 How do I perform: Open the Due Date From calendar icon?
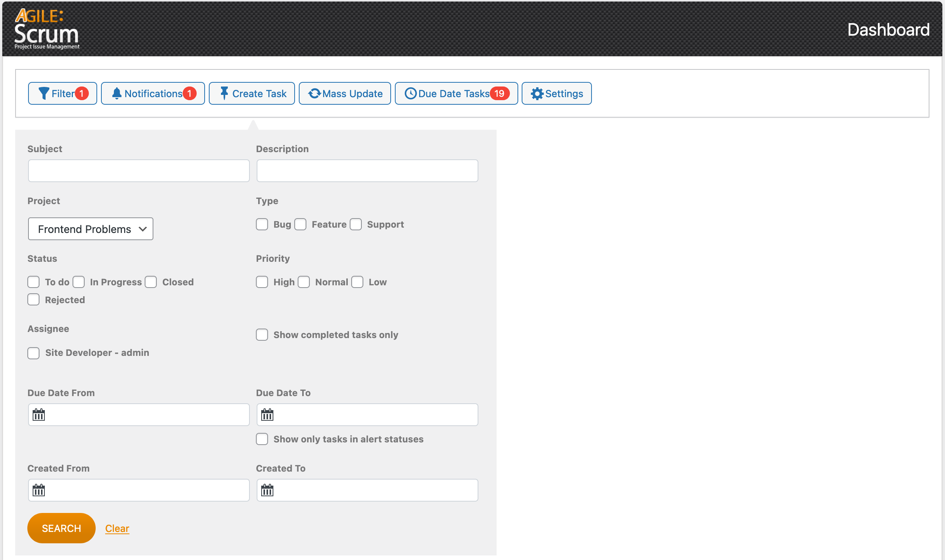pyautogui.click(x=39, y=415)
